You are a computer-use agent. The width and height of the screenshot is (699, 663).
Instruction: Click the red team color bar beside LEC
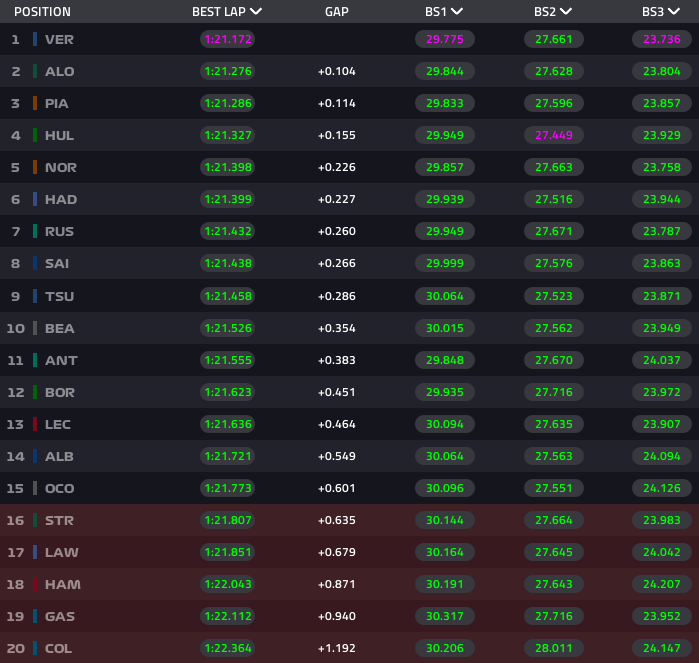tap(35, 424)
